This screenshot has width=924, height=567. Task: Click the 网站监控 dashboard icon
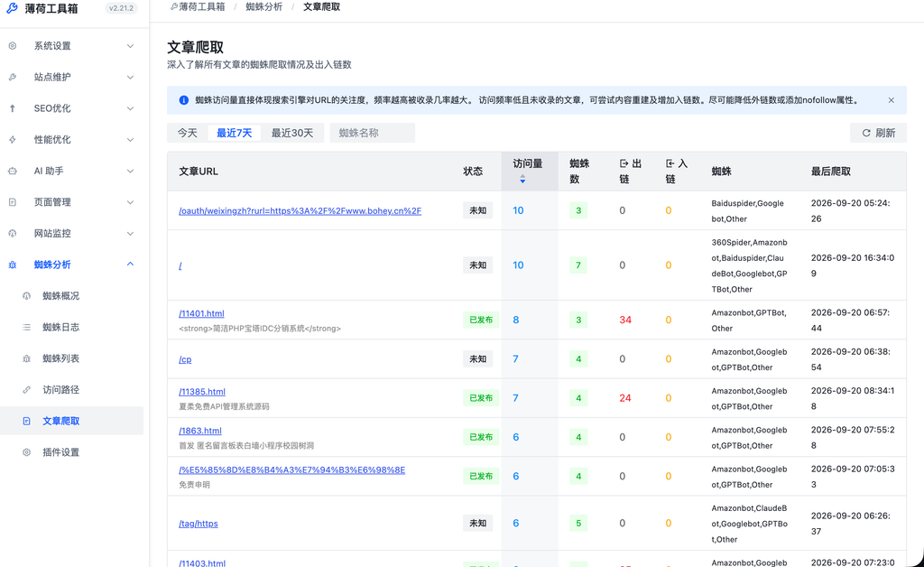[x=13, y=234]
